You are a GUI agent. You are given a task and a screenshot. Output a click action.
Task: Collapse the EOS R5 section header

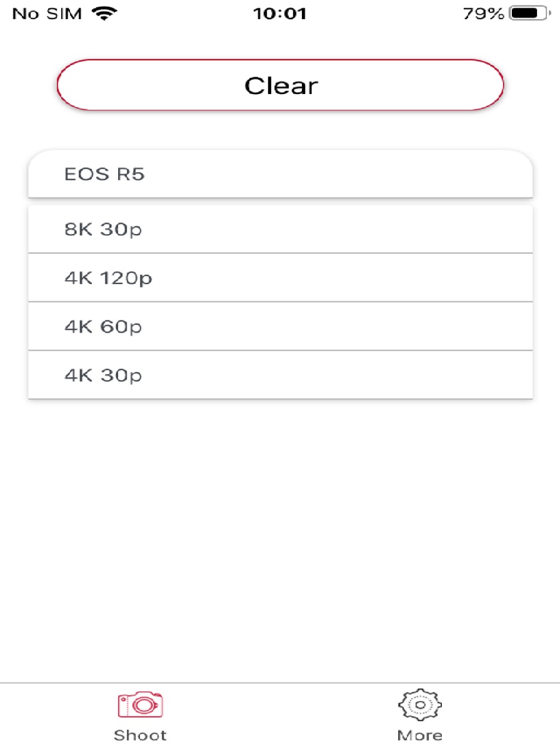280,174
